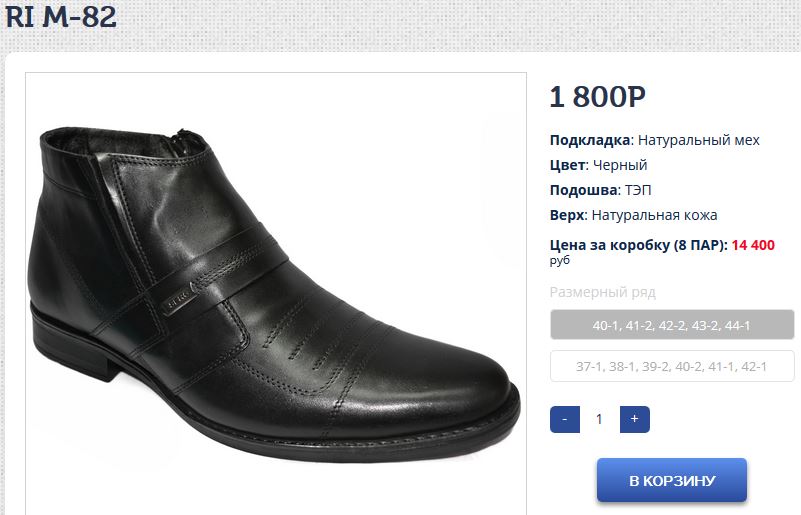Increase quantity with the plus button
This screenshot has height=515, width=801.
pos(635,419)
